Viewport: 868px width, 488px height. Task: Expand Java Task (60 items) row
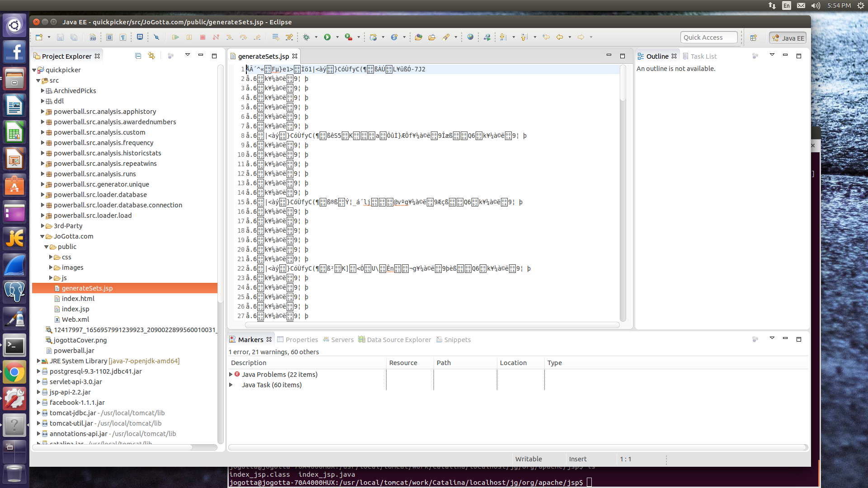click(231, 385)
